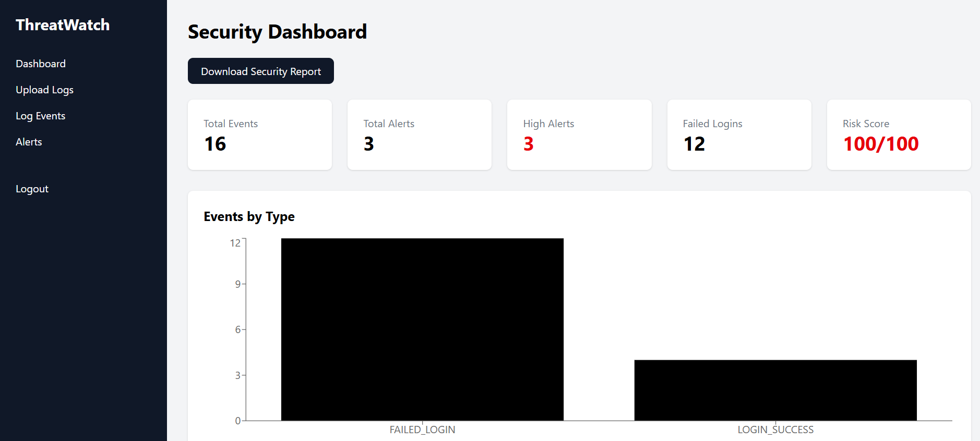Click the High Alerts label

(x=548, y=124)
